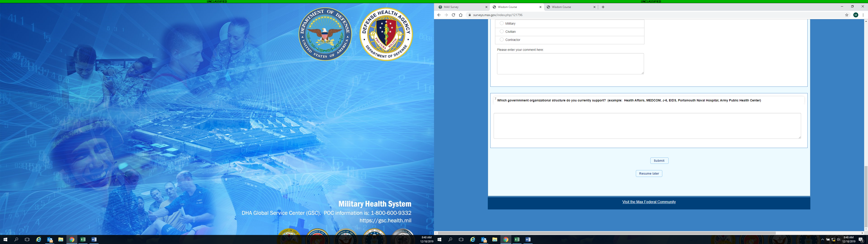Go back using the browser back arrow
Screen dimensions: 868x244
pos(439,15)
